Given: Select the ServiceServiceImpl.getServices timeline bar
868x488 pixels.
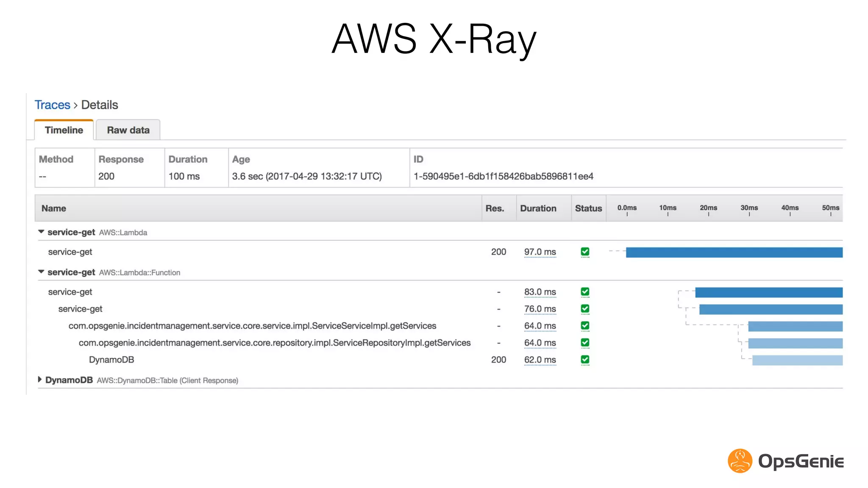Looking at the screenshot, I should click(x=796, y=326).
